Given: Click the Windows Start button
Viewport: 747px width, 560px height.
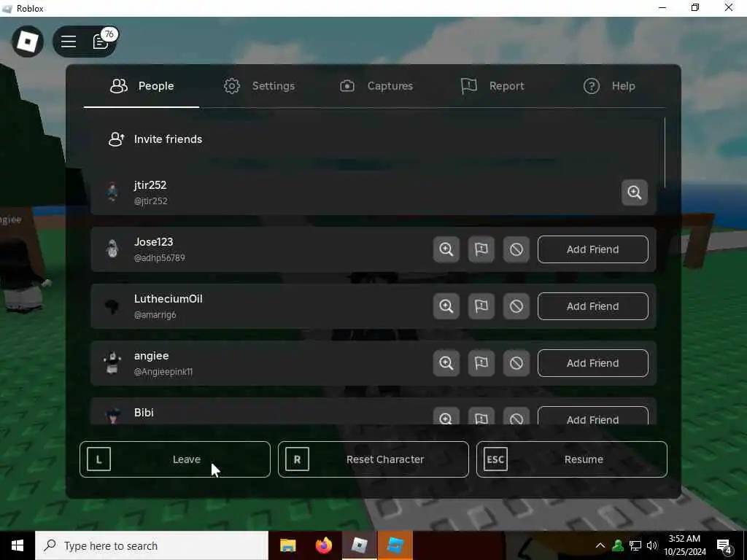Looking at the screenshot, I should [18, 545].
